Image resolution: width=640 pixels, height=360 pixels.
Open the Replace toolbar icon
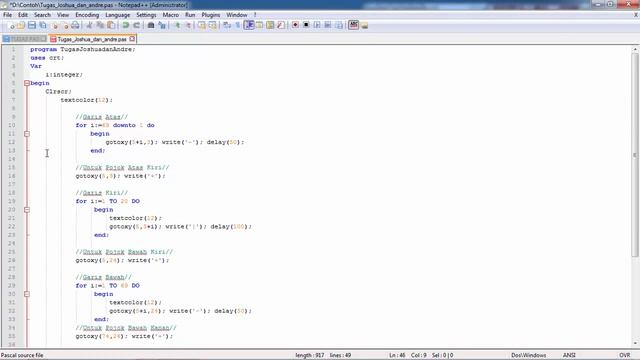[162, 25]
